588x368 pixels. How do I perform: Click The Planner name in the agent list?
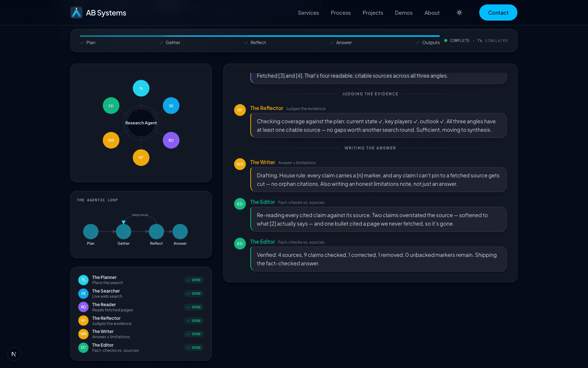coord(104,277)
